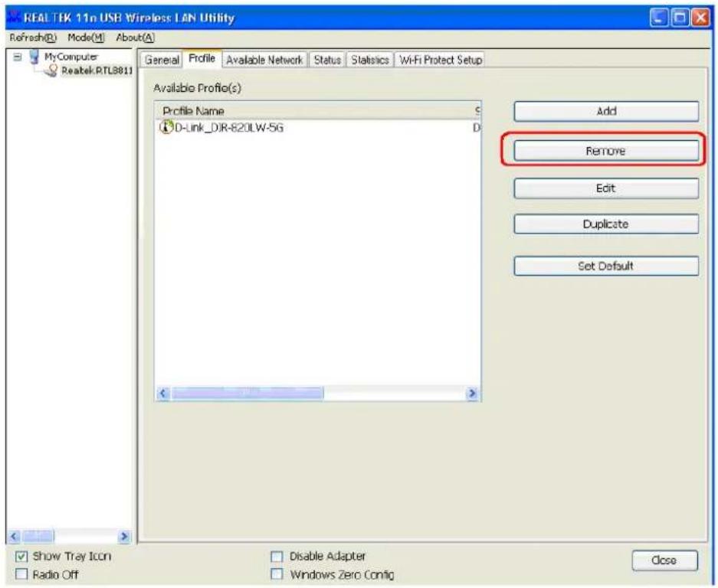This screenshot has width=718, height=588.
Task: Collapse the MyComputer tree node
Action: click(18, 57)
